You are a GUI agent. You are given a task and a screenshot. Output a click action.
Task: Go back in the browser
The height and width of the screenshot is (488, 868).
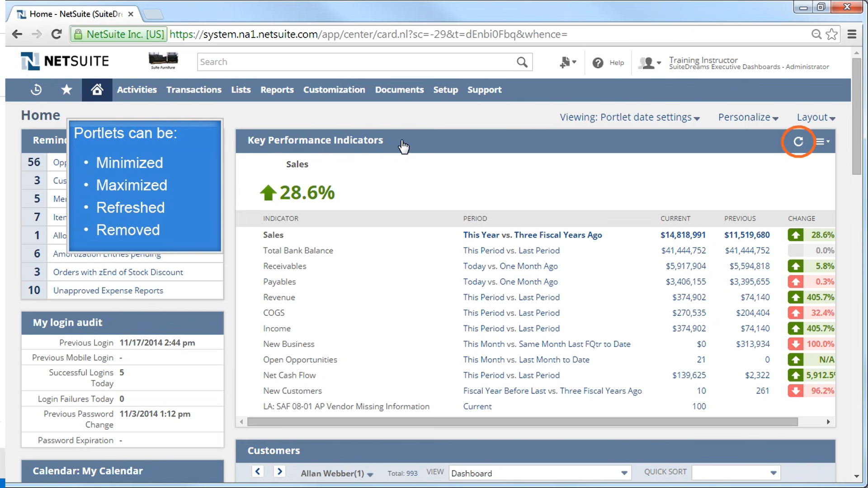tap(17, 34)
